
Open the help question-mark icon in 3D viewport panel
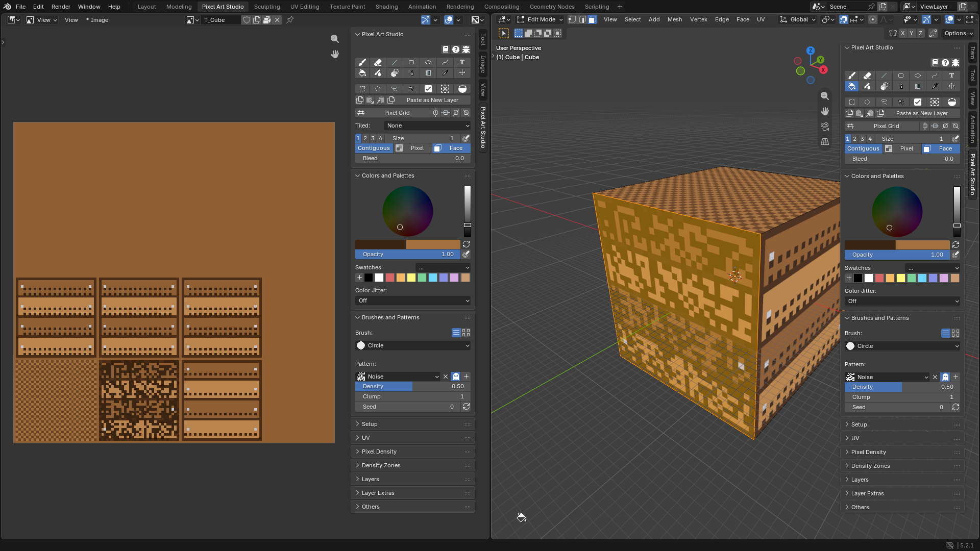[945, 63]
